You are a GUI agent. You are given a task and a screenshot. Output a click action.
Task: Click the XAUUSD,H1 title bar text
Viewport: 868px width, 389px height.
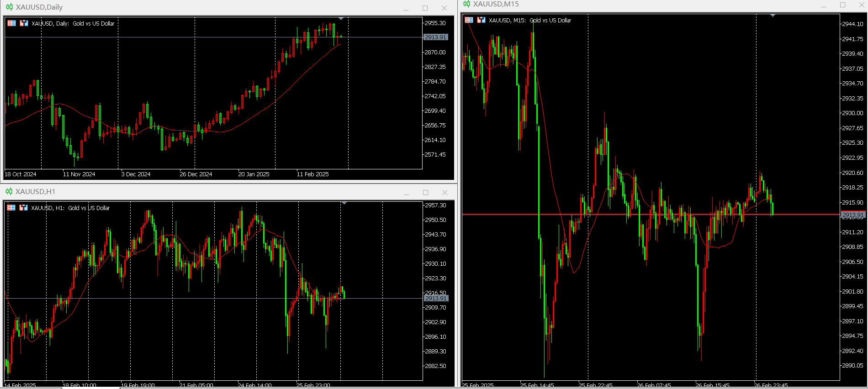35,191
